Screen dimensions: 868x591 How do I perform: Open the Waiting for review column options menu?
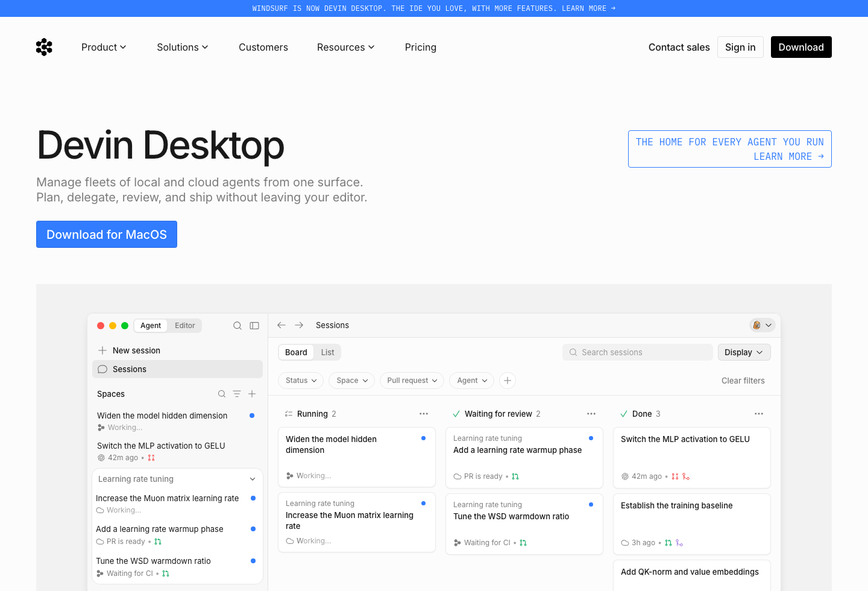(591, 414)
